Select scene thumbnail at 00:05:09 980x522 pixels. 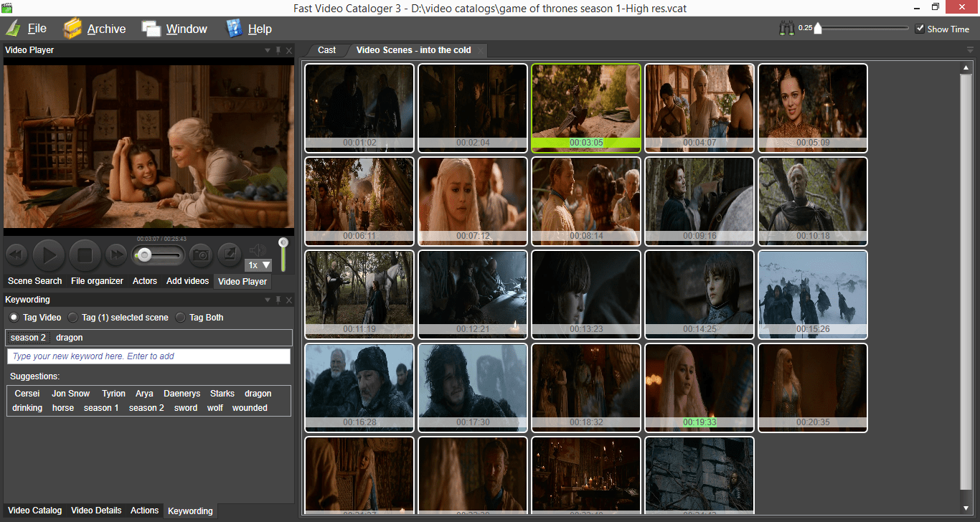point(813,108)
